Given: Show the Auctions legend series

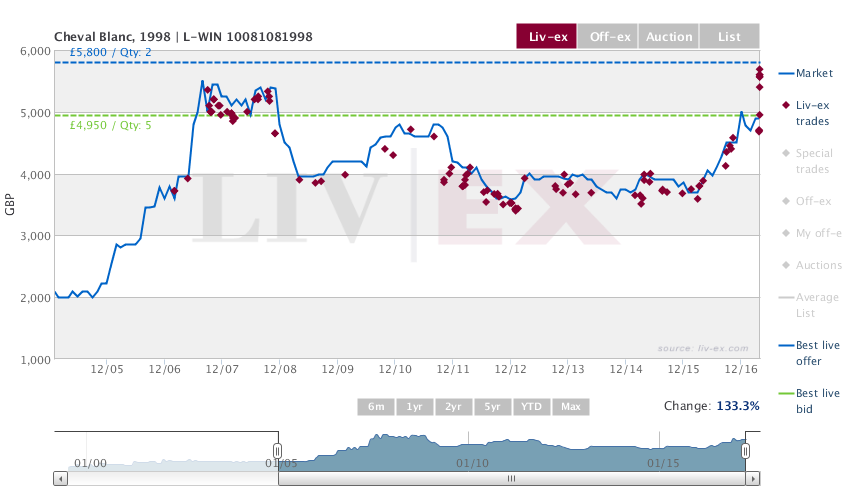Looking at the screenshot, I should [x=811, y=265].
